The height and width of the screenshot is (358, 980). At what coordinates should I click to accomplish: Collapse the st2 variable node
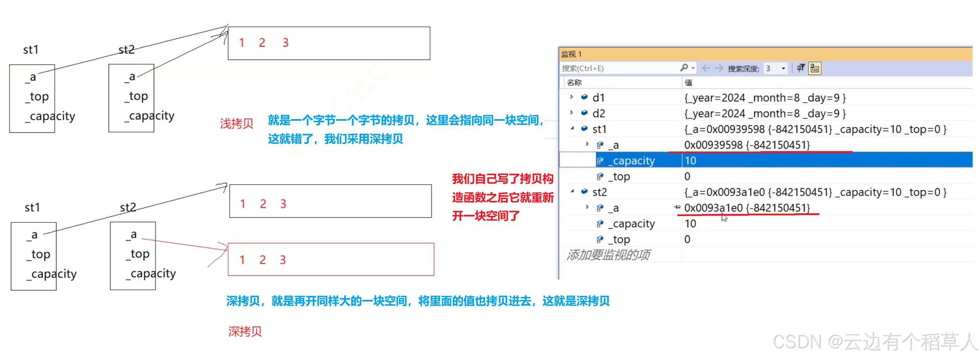tap(572, 191)
